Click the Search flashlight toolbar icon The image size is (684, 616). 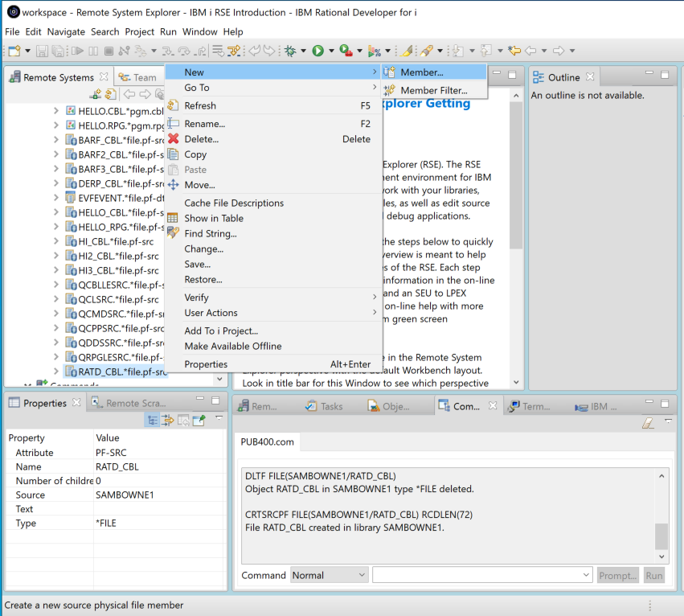pyautogui.click(x=427, y=51)
